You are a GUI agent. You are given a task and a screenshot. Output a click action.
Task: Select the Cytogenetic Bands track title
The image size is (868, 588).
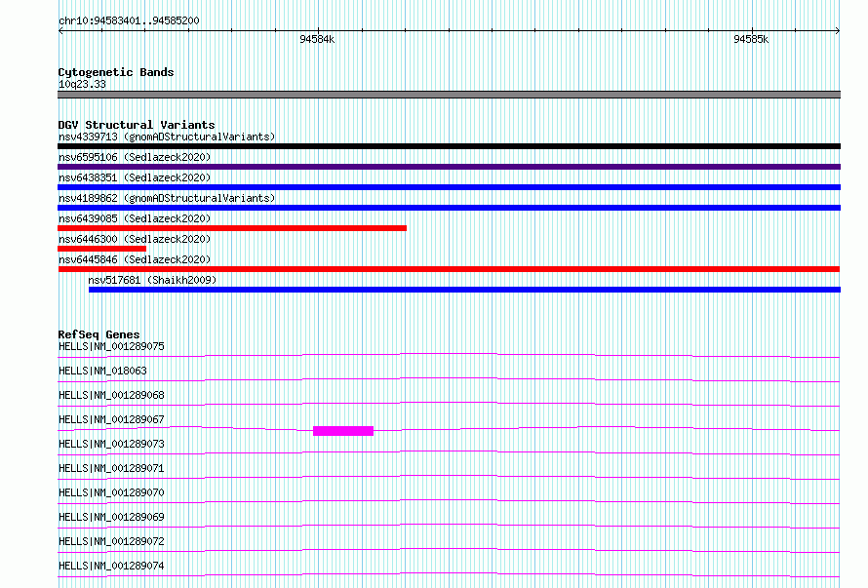[x=116, y=72]
